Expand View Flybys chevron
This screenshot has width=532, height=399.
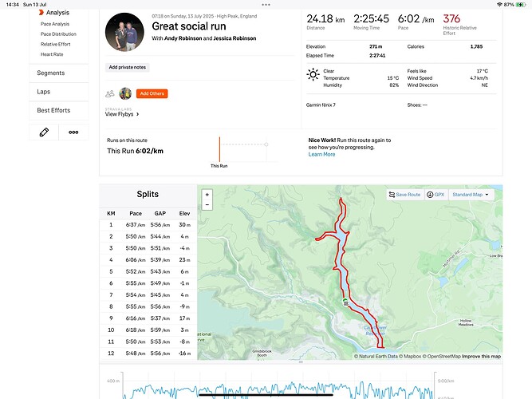point(137,114)
